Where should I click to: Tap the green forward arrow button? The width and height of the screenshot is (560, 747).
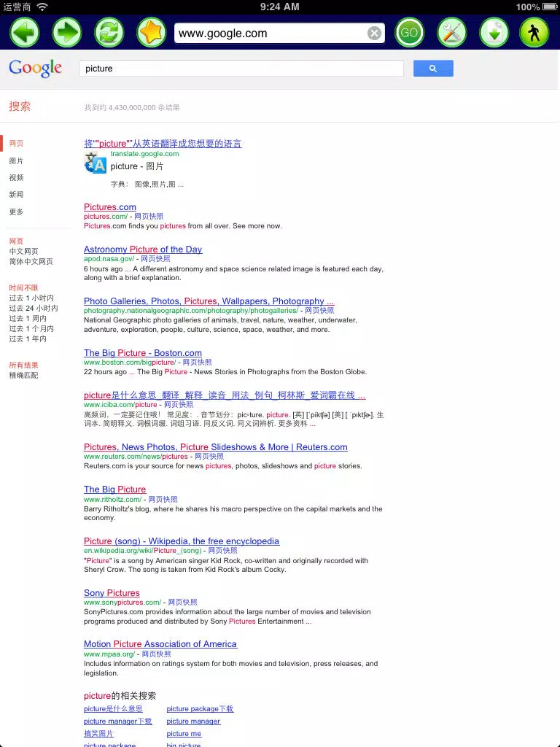[66, 33]
